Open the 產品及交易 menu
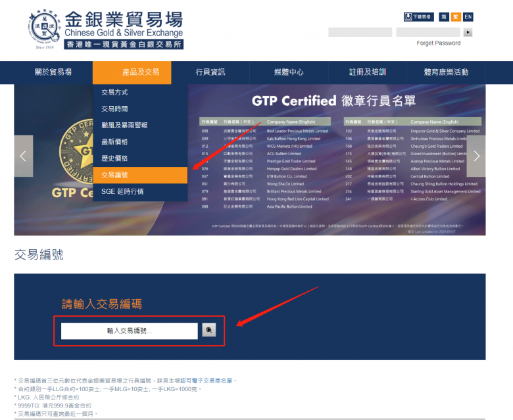This screenshot has width=513, height=420. [x=132, y=72]
